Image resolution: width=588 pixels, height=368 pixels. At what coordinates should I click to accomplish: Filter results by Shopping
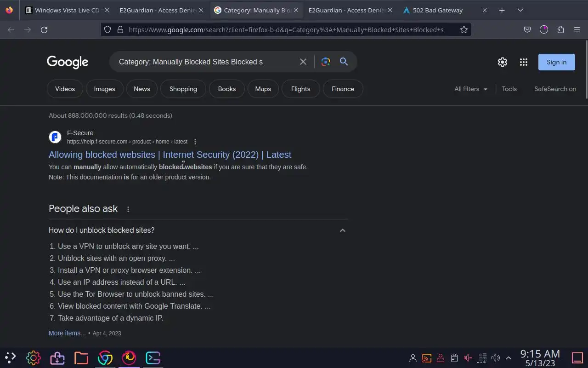(x=183, y=89)
